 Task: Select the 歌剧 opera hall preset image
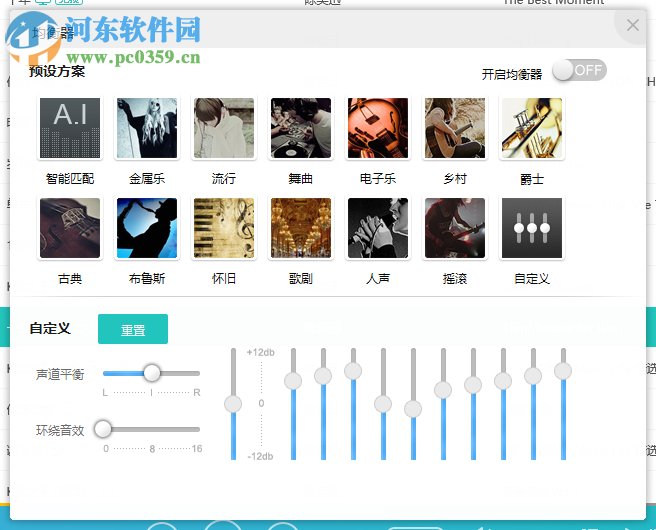pyautogui.click(x=301, y=228)
